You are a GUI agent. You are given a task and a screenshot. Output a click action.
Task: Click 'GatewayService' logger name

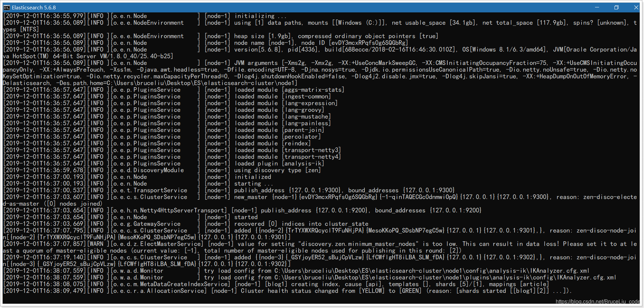(x=157, y=224)
